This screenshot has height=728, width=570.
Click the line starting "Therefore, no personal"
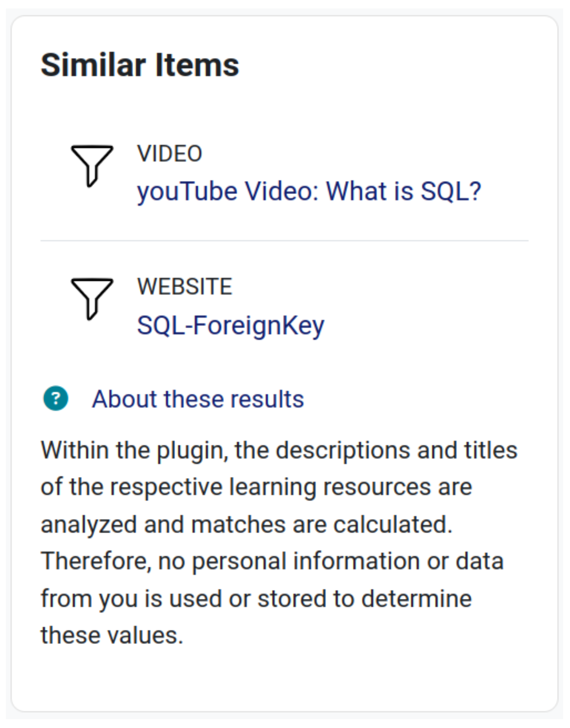[x=272, y=561]
